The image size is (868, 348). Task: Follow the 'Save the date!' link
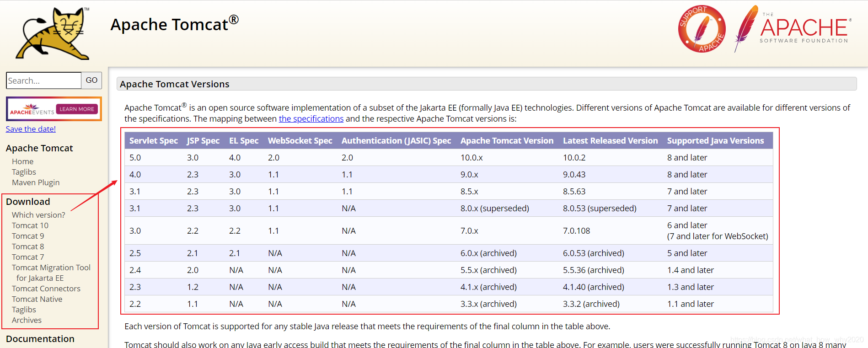point(31,129)
